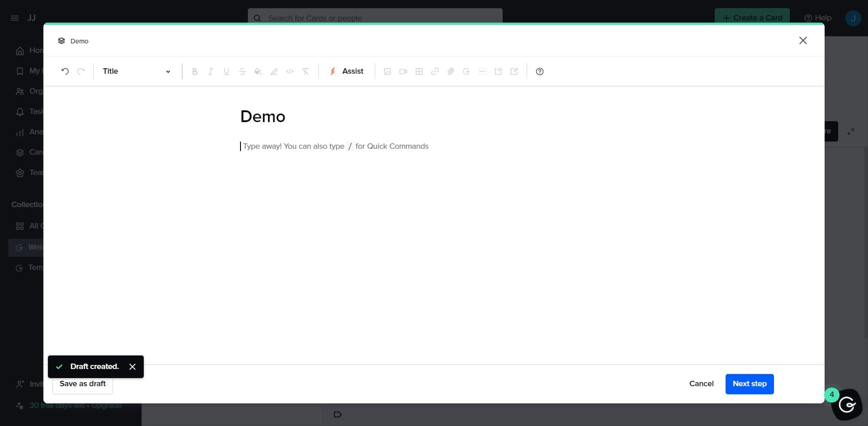Image resolution: width=868 pixels, height=426 pixels.
Task: Open editor help via the question mark icon
Action: coord(539,71)
